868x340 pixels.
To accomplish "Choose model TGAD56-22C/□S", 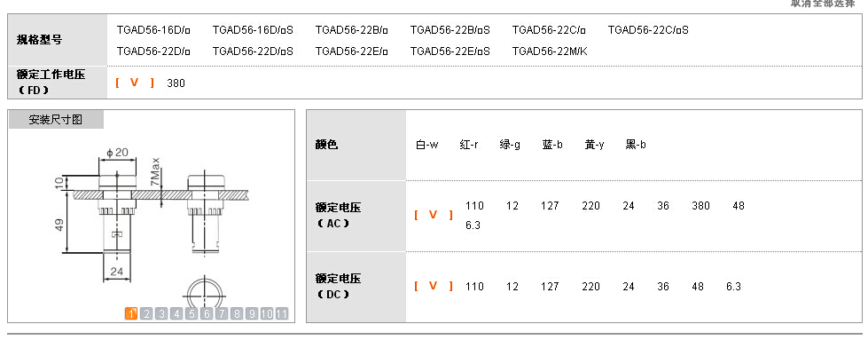I will click(648, 30).
